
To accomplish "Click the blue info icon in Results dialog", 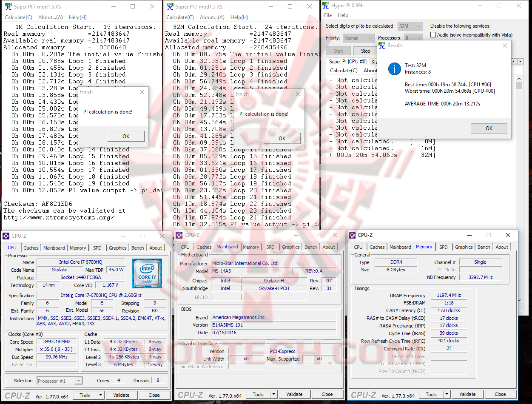I will 394,68.
